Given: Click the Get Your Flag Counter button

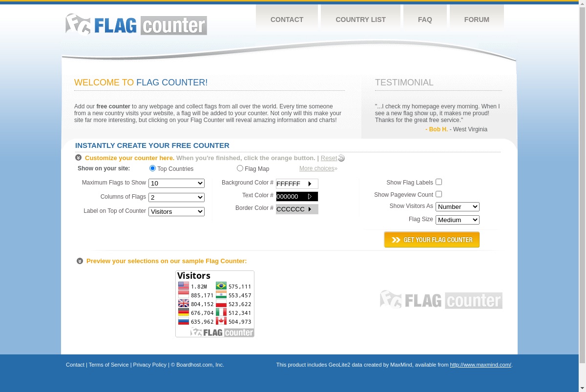Looking at the screenshot, I should pyautogui.click(x=432, y=240).
